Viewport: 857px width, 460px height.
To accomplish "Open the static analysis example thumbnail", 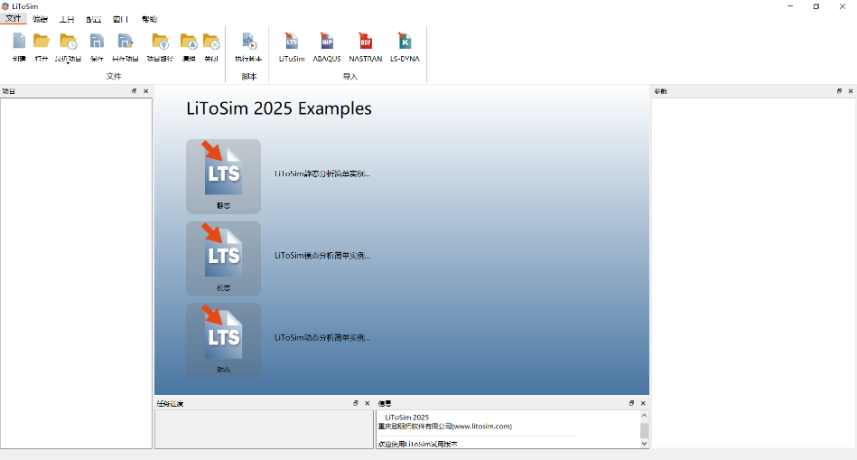I will (x=224, y=176).
